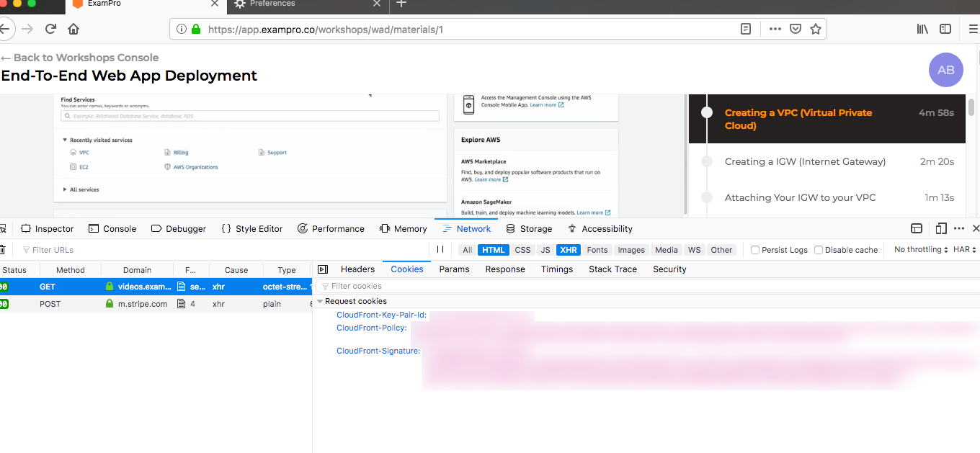Viewport: 980px width, 453px height.
Task: Toggle the XHR request filter
Action: coord(569,250)
